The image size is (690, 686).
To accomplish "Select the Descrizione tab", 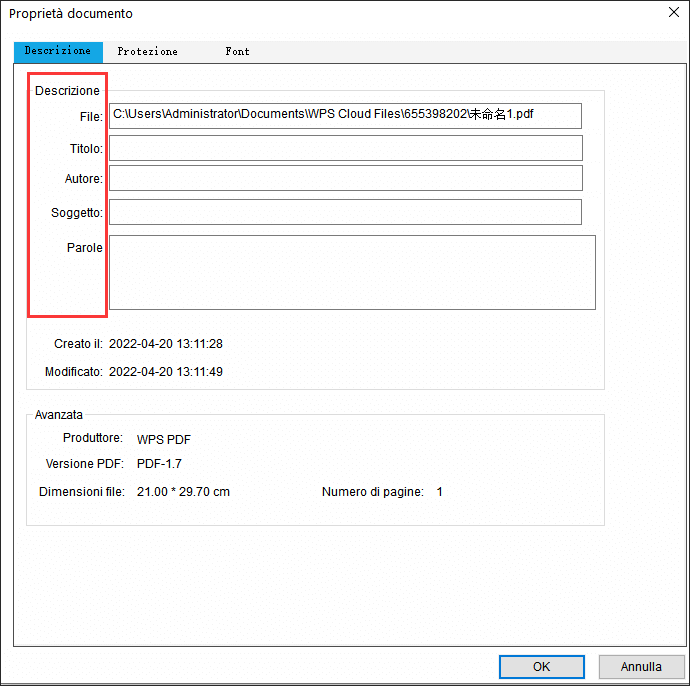I will (57, 51).
